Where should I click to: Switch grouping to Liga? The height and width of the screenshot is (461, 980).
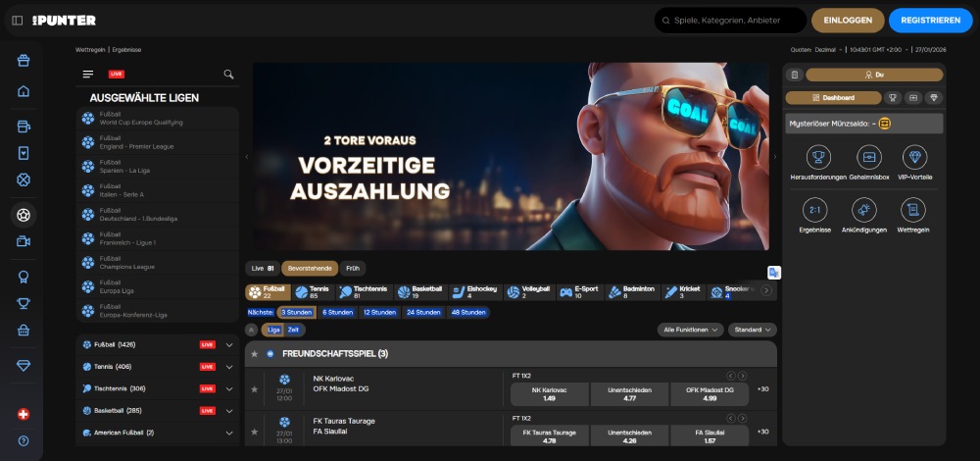273,330
